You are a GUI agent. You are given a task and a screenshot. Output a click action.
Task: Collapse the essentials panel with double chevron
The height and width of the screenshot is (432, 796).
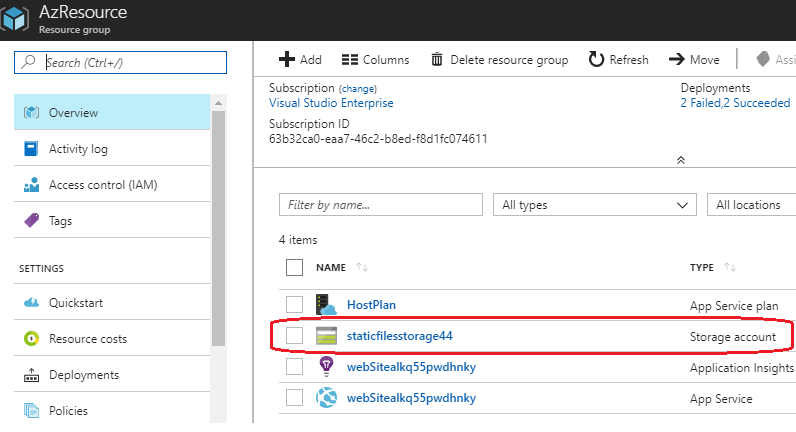click(x=681, y=160)
